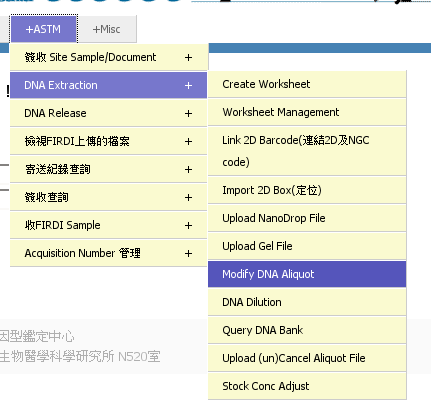Select Link 2D Barcode option
This screenshot has width=431, height=420.
pos(307,151)
